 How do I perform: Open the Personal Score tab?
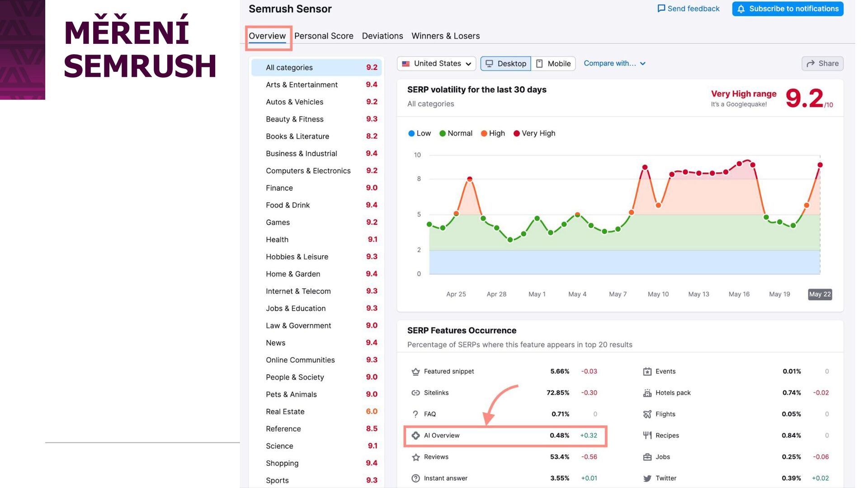click(x=324, y=36)
